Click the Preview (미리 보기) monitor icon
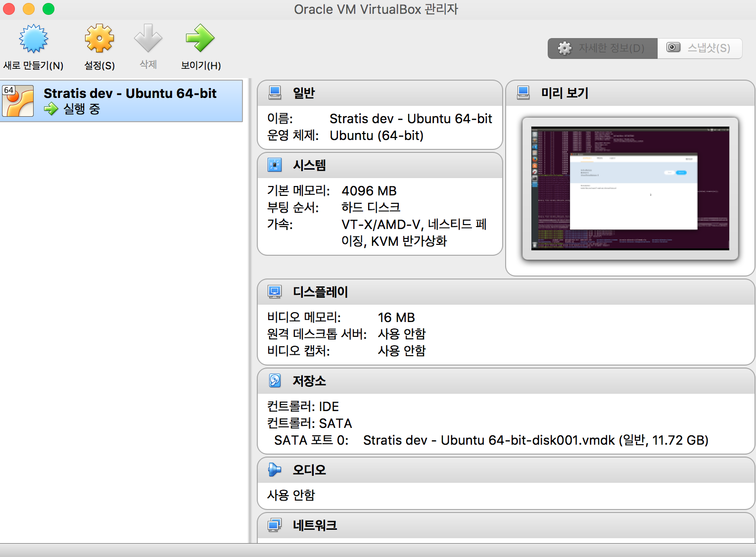This screenshot has height=557, width=756. tap(523, 93)
